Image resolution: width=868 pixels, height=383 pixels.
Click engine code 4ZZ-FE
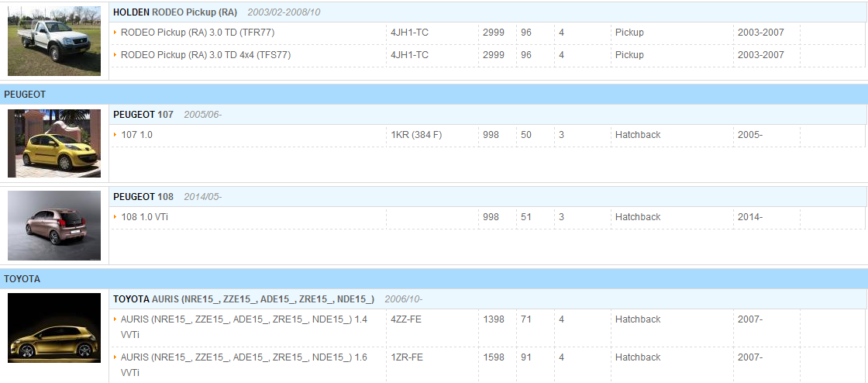point(406,319)
